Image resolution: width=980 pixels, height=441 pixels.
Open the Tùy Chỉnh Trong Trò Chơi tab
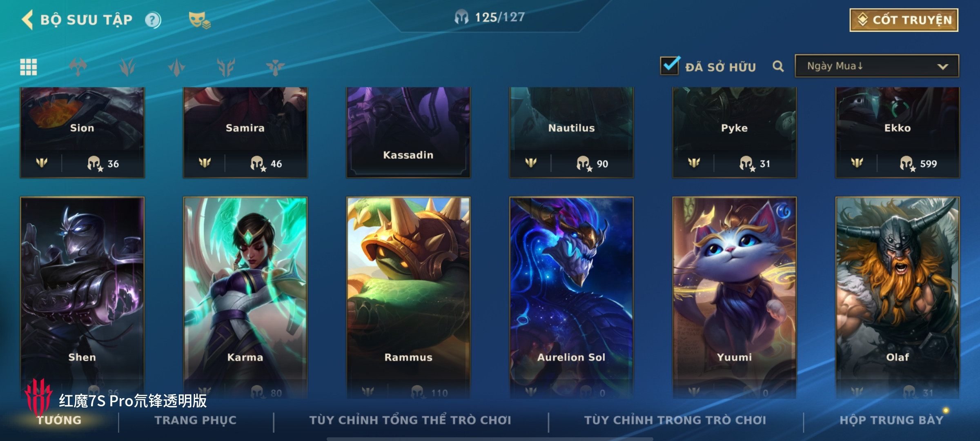click(675, 420)
